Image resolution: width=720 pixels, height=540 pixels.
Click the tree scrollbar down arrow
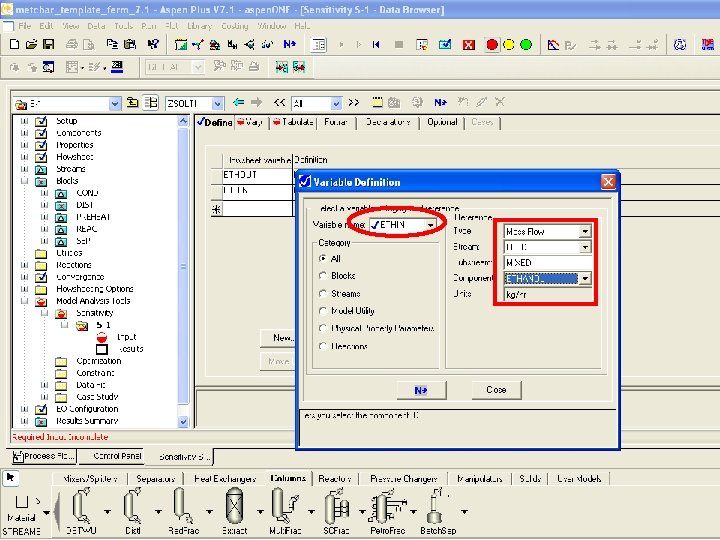[183, 422]
